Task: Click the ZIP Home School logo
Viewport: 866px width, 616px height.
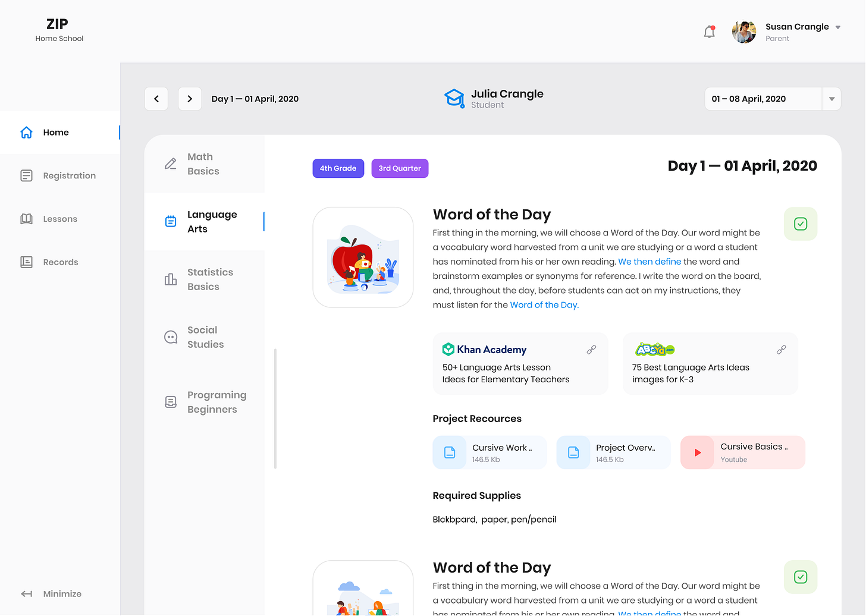Action: (x=59, y=30)
